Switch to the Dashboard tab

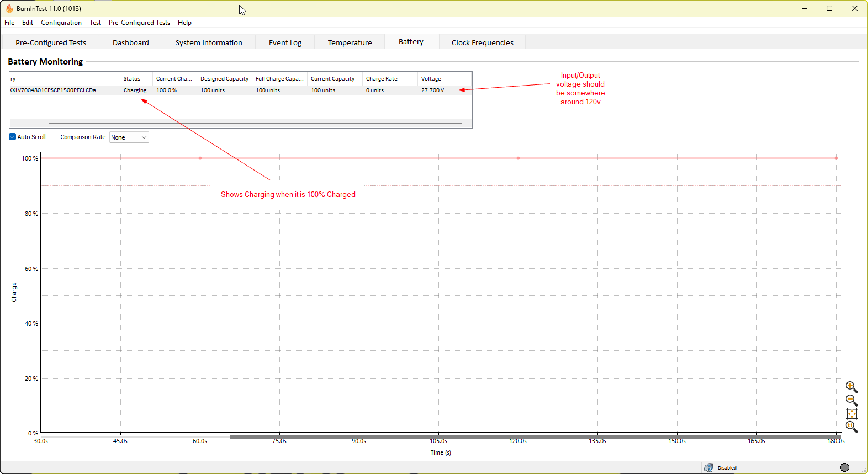click(x=131, y=42)
